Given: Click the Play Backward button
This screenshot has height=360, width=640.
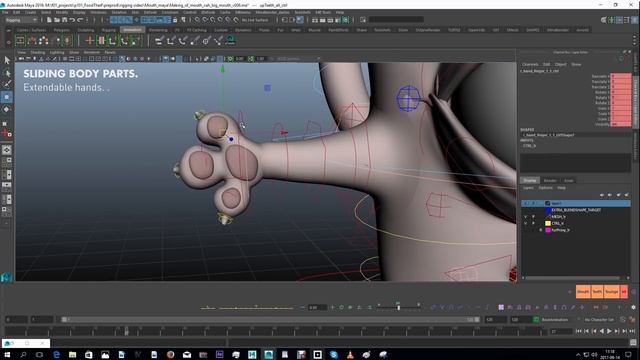Looking at the screenshot, I should click(x=602, y=331).
